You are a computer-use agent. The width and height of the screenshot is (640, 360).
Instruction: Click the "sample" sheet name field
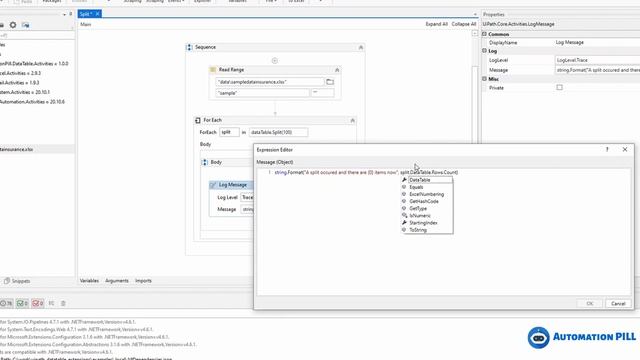[x=262, y=93]
